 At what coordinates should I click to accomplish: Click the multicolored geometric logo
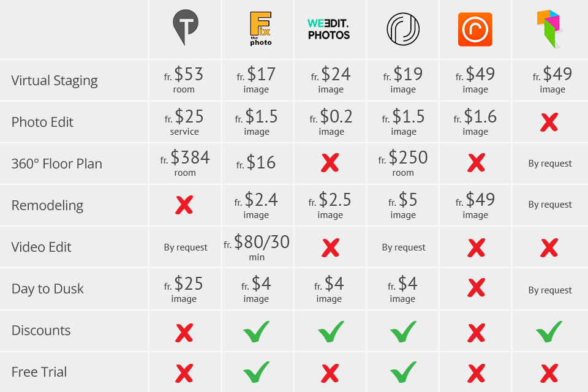[x=549, y=29]
